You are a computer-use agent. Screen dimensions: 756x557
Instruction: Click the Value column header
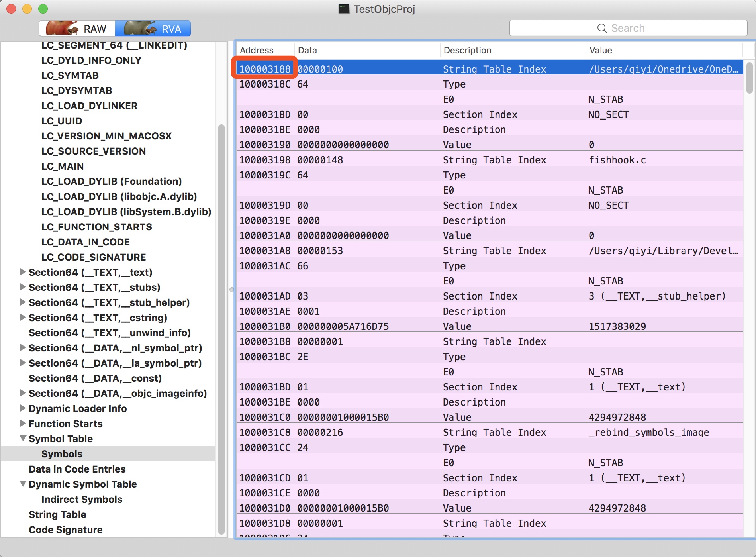664,50
